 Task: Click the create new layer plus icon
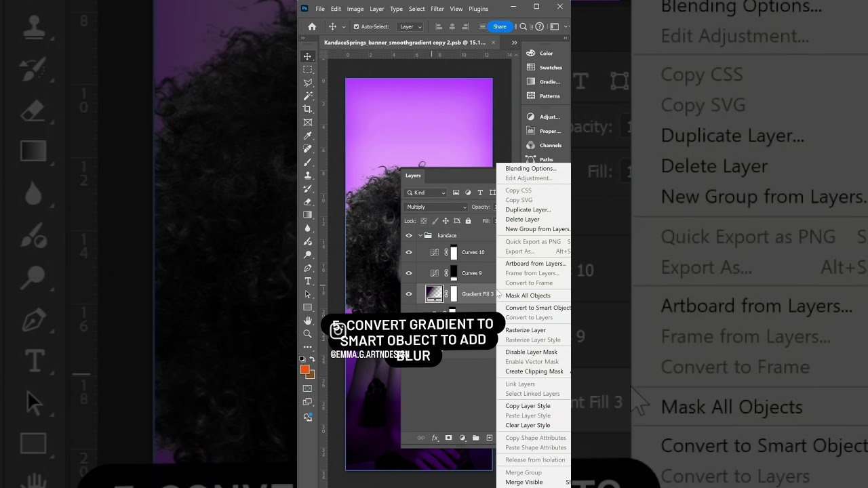coord(490,438)
